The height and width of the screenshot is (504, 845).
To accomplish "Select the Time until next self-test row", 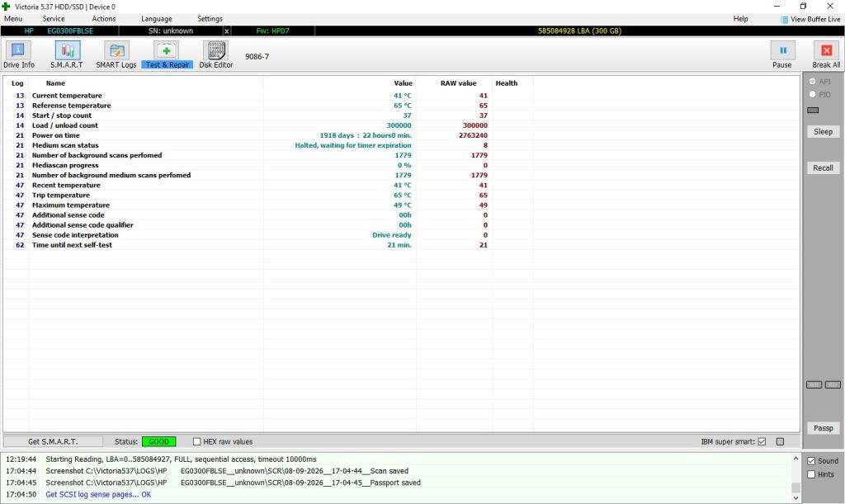I will coord(402,245).
